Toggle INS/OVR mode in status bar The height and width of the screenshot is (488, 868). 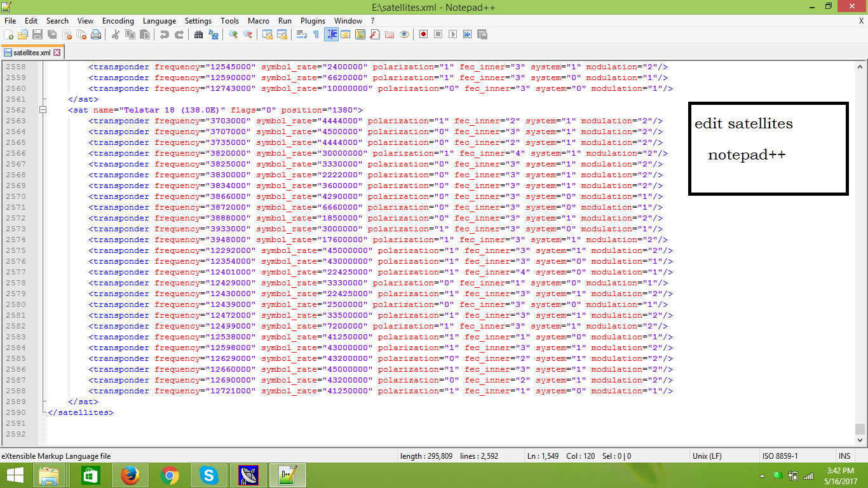pyautogui.click(x=844, y=456)
